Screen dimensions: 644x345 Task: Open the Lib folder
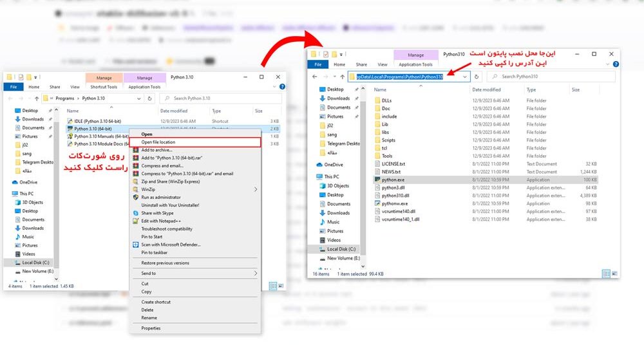(x=385, y=124)
